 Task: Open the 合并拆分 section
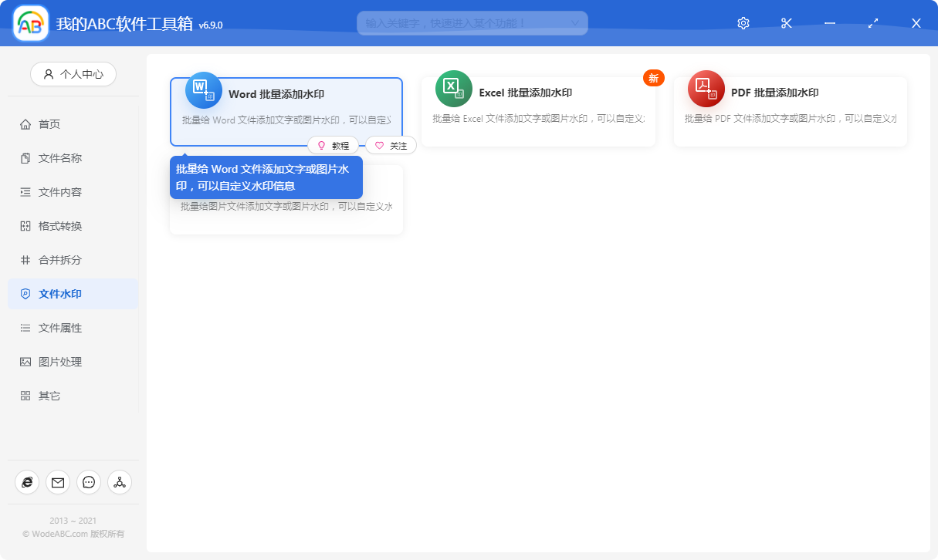pos(49,260)
